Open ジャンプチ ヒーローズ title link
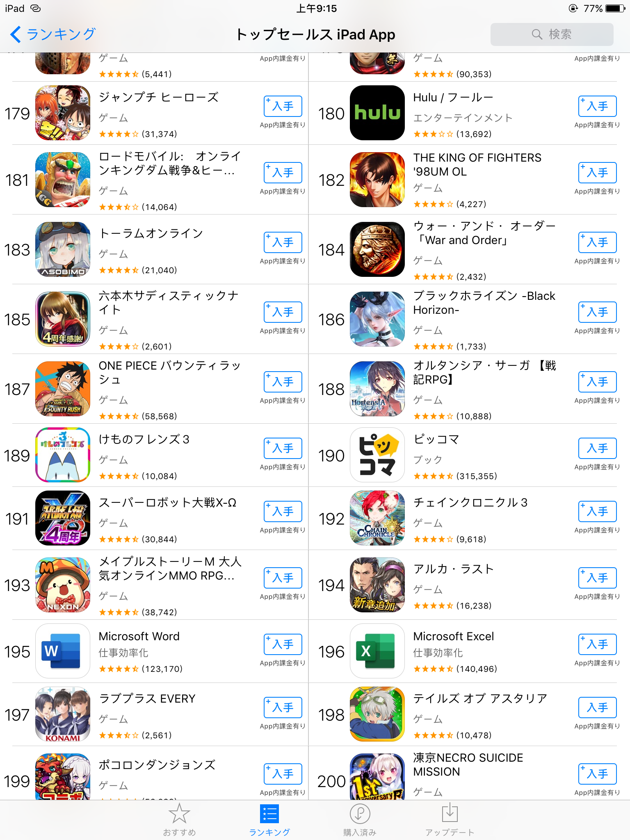The image size is (630, 840). click(159, 97)
